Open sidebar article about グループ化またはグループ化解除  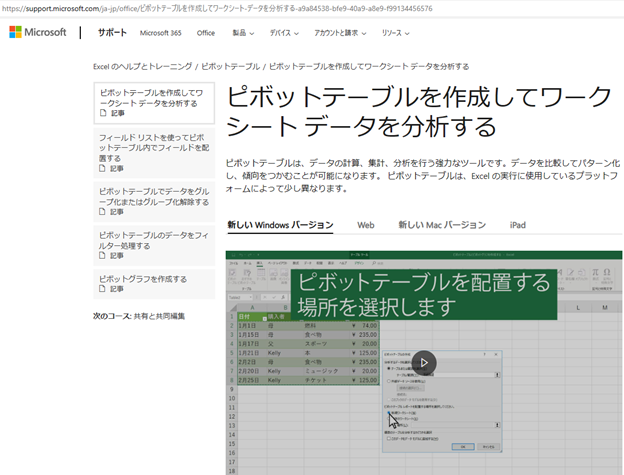[x=154, y=202]
